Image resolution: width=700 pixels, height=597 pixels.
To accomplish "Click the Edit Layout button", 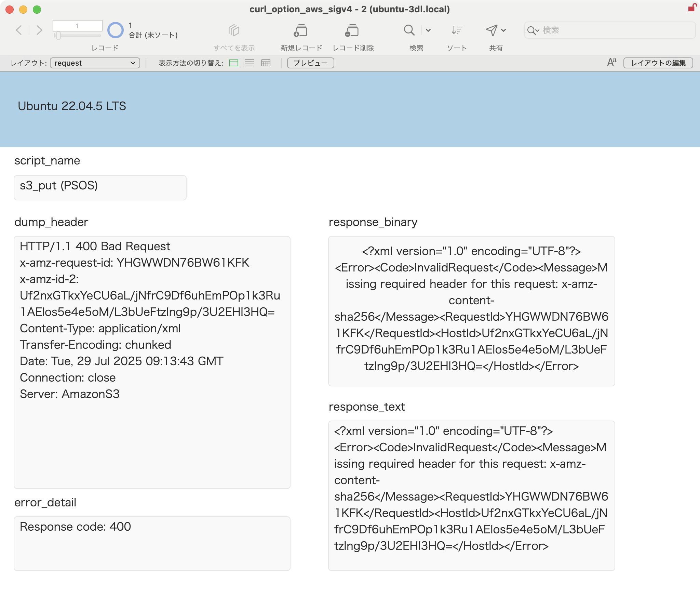I will (x=658, y=63).
